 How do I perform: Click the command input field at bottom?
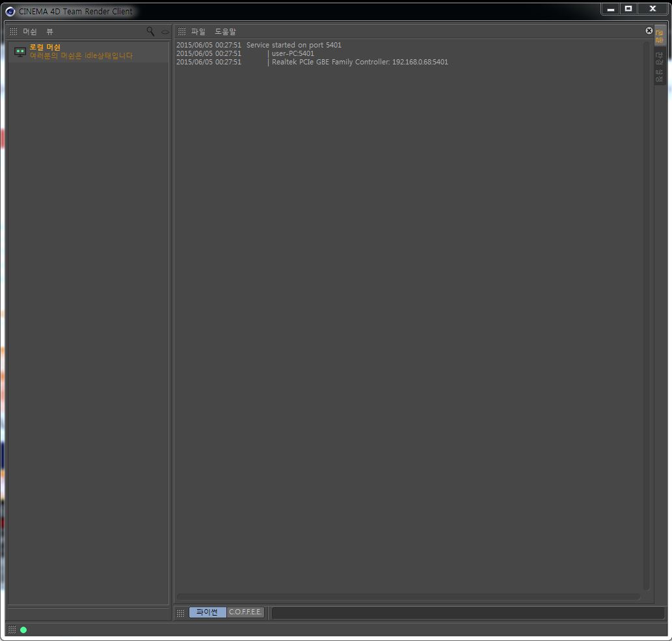click(x=468, y=612)
